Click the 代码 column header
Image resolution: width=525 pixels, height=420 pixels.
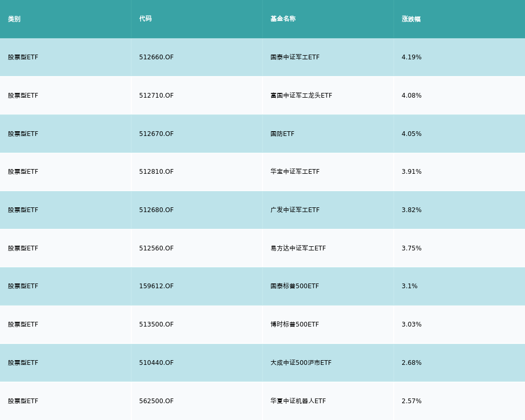tap(145, 19)
